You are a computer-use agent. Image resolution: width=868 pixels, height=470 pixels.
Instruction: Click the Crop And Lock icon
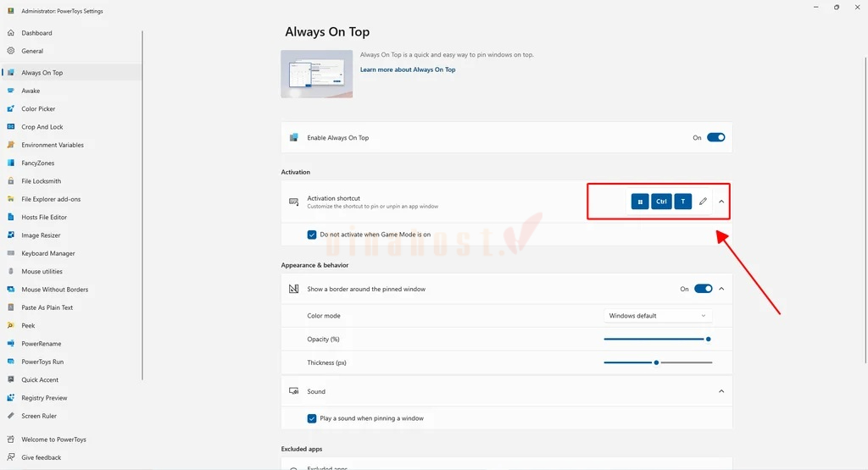coord(10,127)
